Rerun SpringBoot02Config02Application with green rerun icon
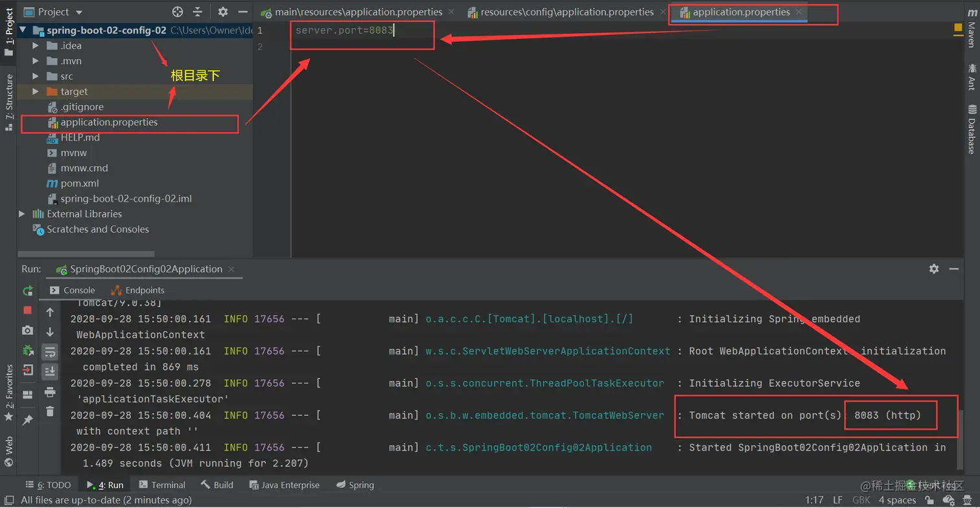The height and width of the screenshot is (508, 980). click(27, 291)
